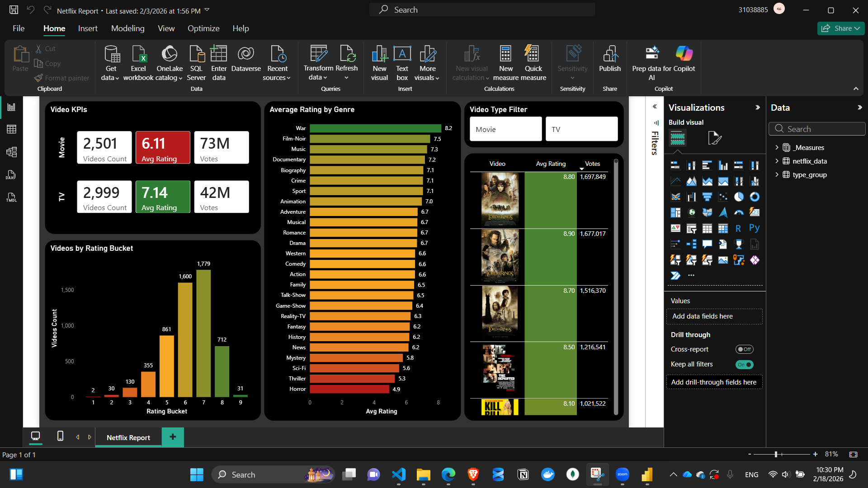The height and width of the screenshot is (488, 868).
Task: Select the Python visual icon
Action: pyautogui.click(x=755, y=228)
